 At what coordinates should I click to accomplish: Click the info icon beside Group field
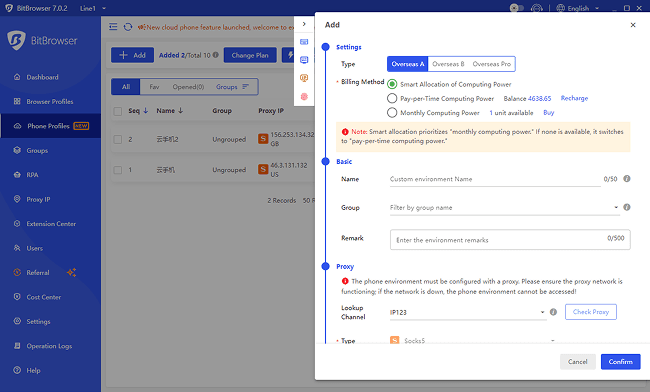point(627,207)
